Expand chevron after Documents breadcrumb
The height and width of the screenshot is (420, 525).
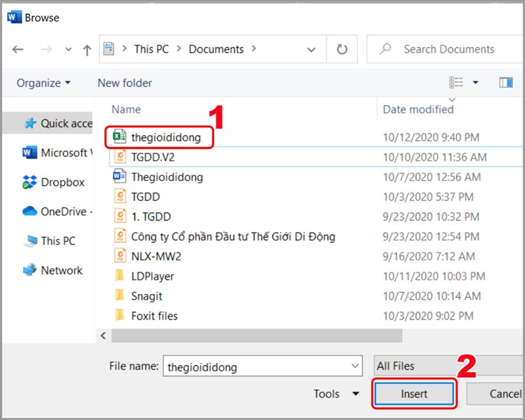254,49
